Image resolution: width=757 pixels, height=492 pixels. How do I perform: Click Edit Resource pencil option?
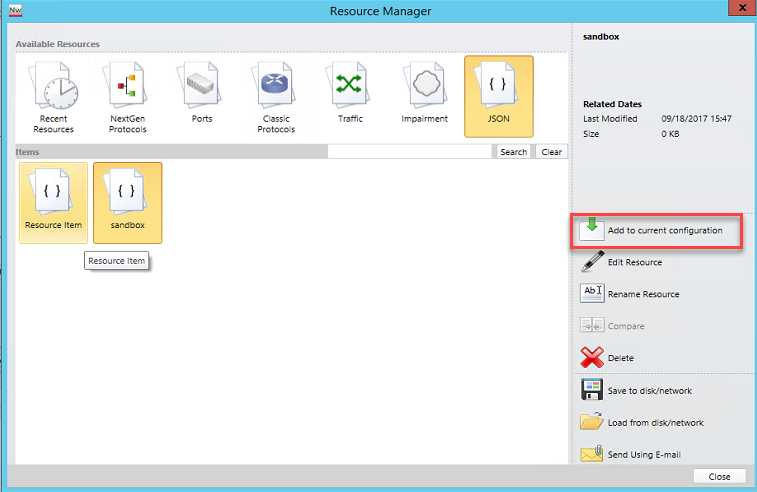[634, 263]
